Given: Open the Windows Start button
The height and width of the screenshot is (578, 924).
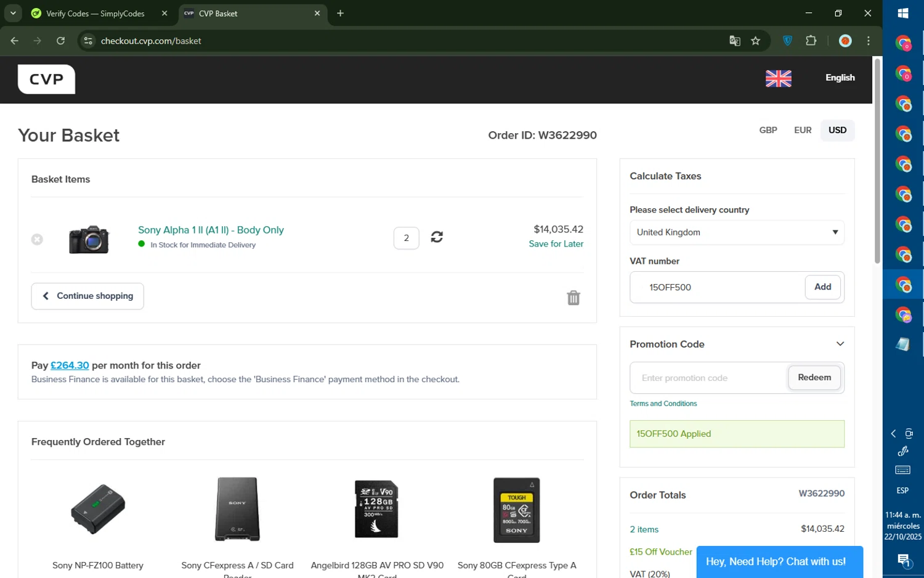Looking at the screenshot, I should tap(903, 14).
